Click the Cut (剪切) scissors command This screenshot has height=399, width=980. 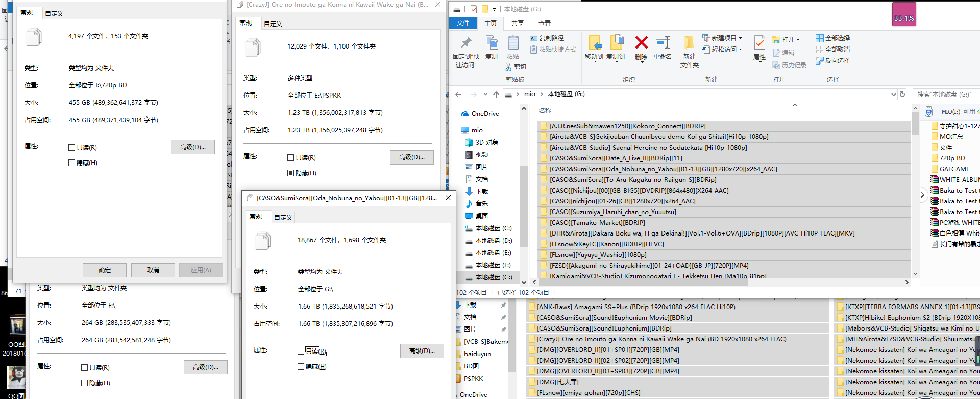516,67
